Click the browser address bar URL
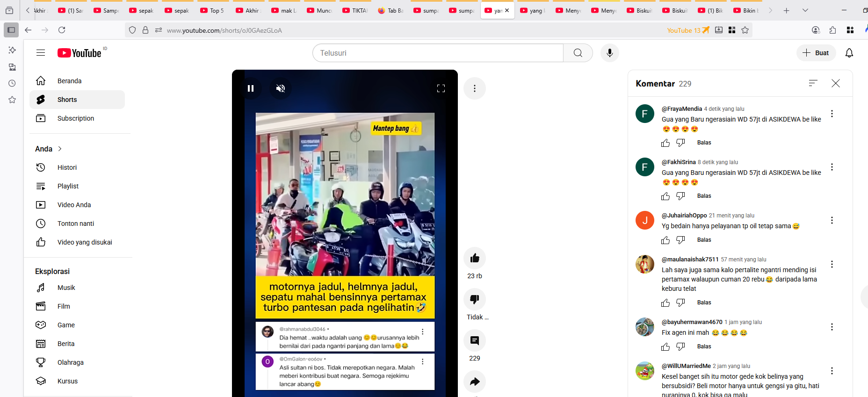Image resolution: width=868 pixels, height=397 pixels. click(x=224, y=30)
